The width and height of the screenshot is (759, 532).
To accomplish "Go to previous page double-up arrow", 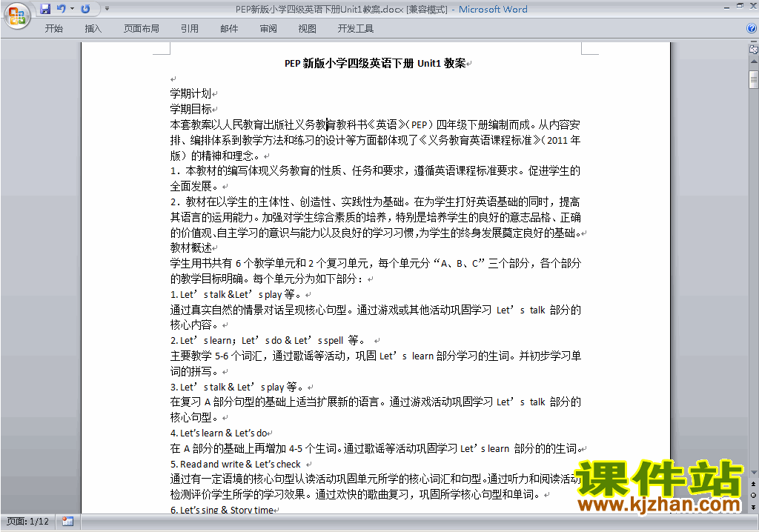I will [x=754, y=484].
